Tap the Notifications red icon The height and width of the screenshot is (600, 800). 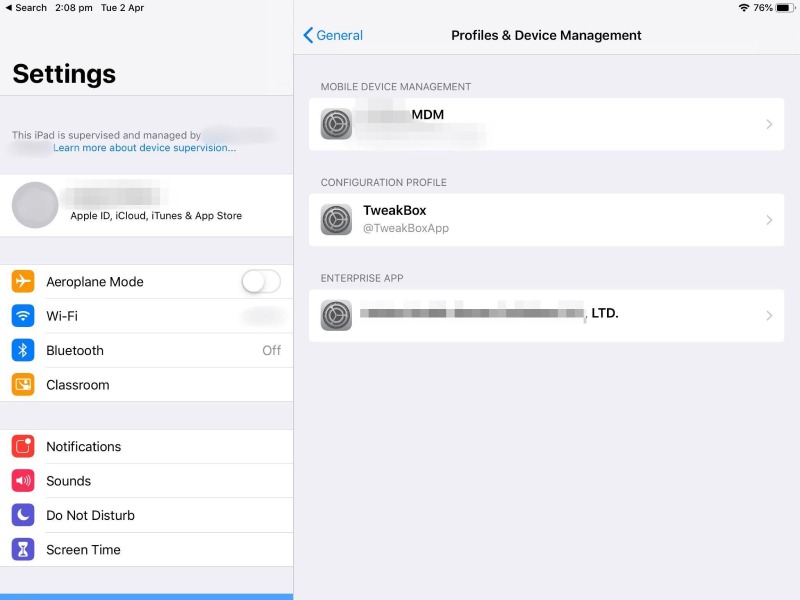[23, 447]
